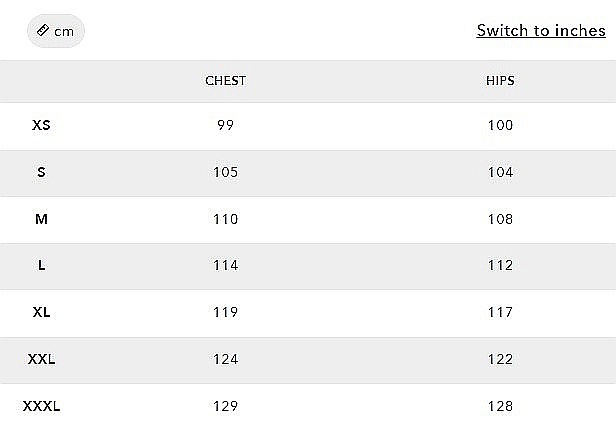Click the XL hips value 117
Viewport: 616px width, 430px height.
[500, 312]
